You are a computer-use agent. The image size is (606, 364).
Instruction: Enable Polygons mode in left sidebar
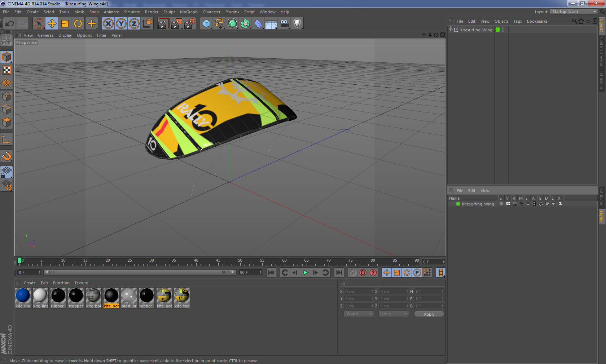coord(6,123)
